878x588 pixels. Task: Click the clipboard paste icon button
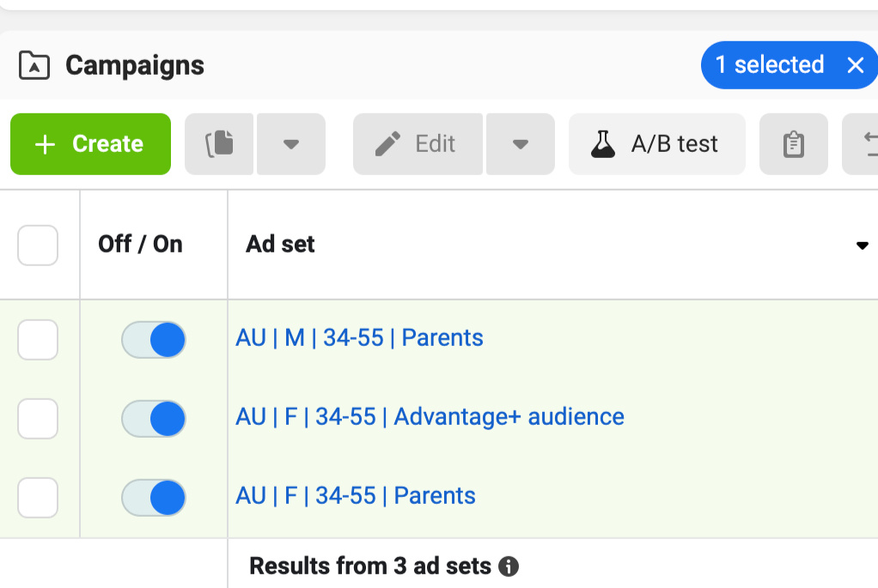tap(793, 144)
